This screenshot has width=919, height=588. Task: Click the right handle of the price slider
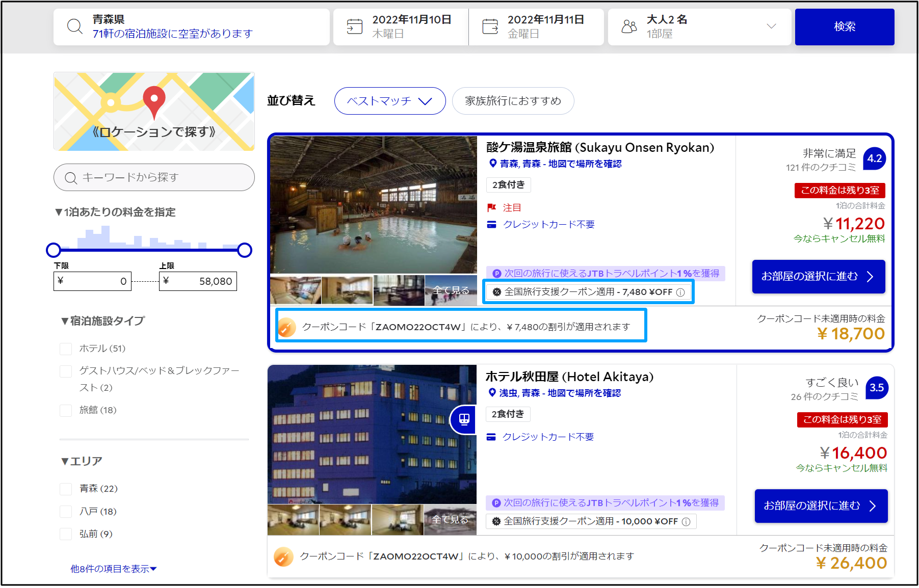pyautogui.click(x=245, y=250)
